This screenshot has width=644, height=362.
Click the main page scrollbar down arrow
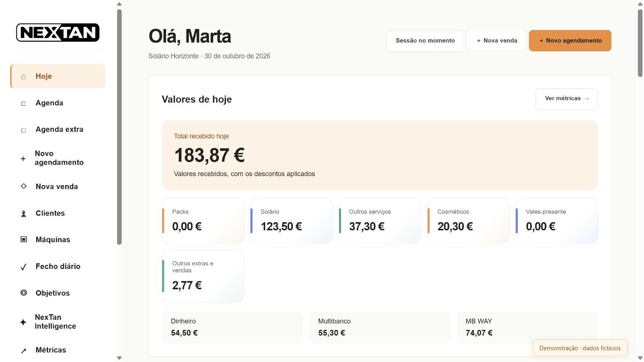tap(640, 358)
